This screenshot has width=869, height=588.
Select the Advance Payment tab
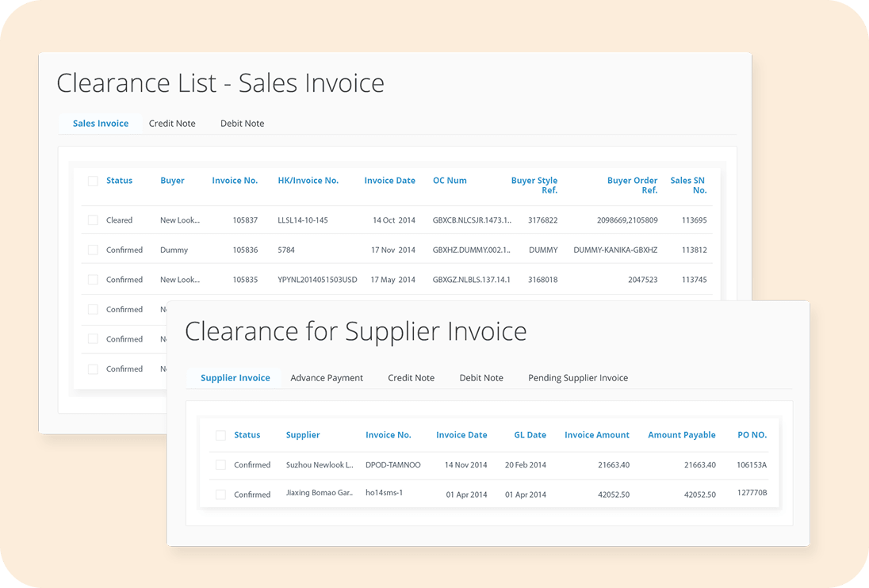pyautogui.click(x=327, y=378)
